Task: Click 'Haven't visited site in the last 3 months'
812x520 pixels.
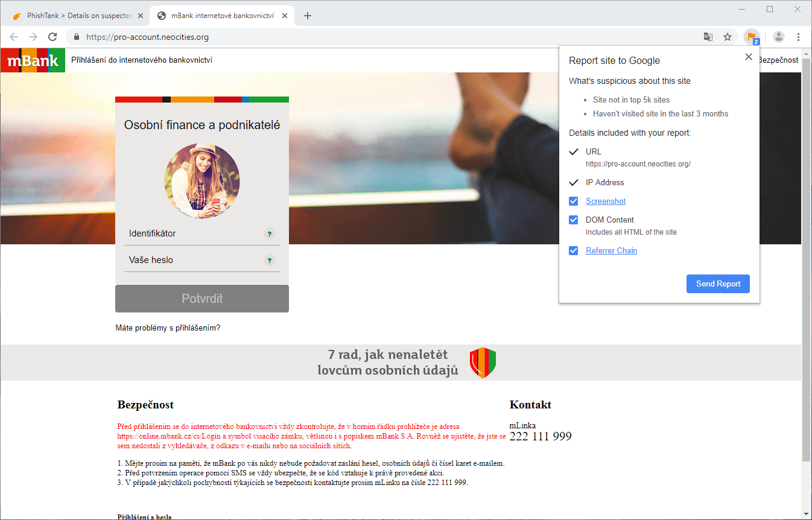Action: (661, 114)
